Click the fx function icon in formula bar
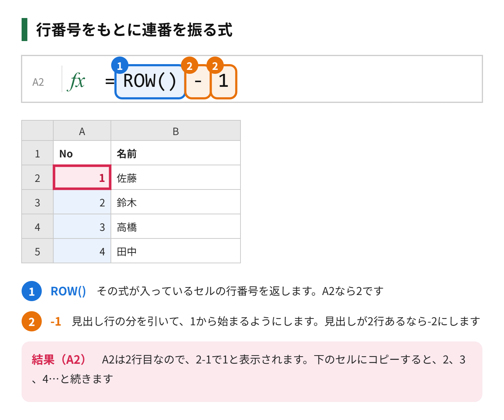Image resolution: width=504 pixels, height=420 pixels. point(76,81)
